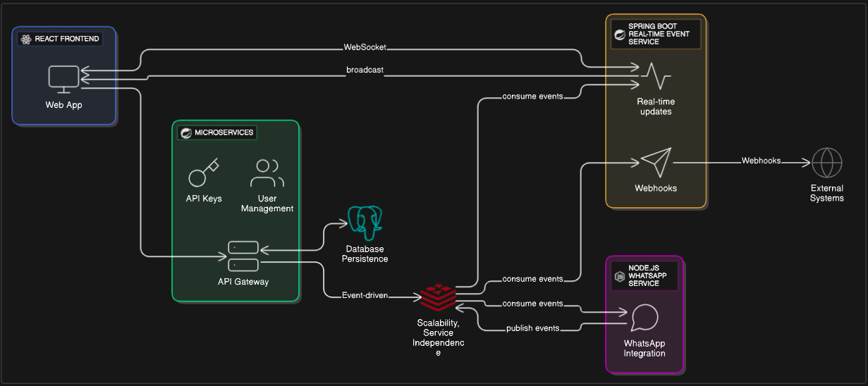The height and width of the screenshot is (386, 868).
Task: Select the API Gateway server icon
Action: [243, 256]
